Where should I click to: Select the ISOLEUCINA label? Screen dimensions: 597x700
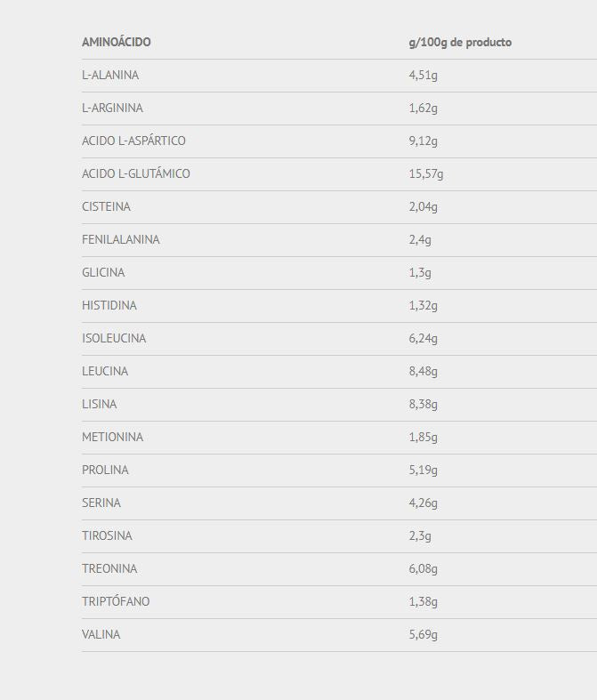(x=114, y=338)
